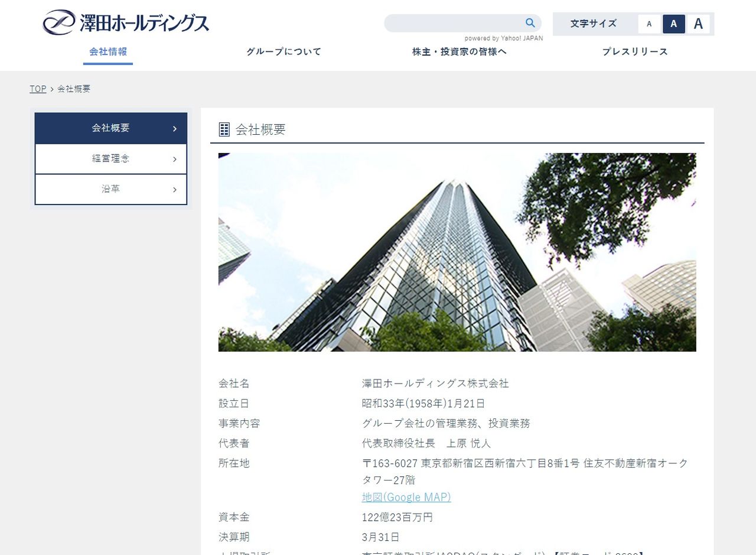Select large font size A
The height and width of the screenshot is (555, 756).
click(699, 24)
